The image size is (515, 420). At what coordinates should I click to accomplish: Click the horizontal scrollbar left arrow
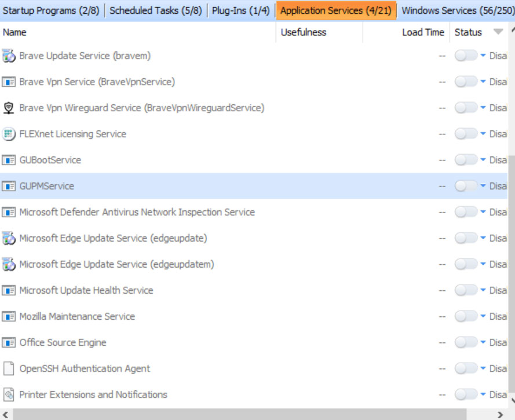[5, 415]
